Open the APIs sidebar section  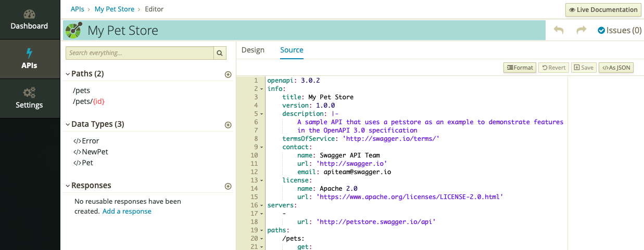(30, 59)
